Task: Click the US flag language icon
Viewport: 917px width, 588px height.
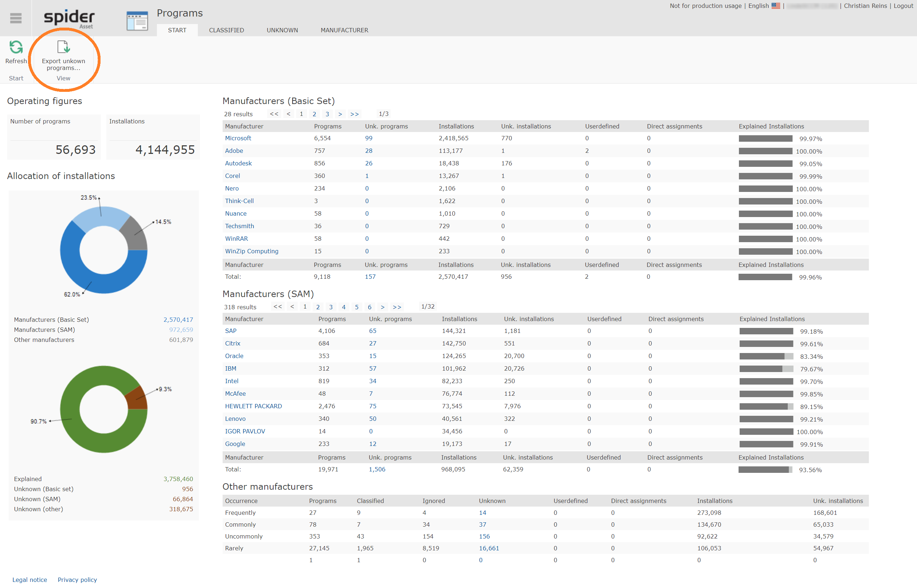Action: (776, 6)
